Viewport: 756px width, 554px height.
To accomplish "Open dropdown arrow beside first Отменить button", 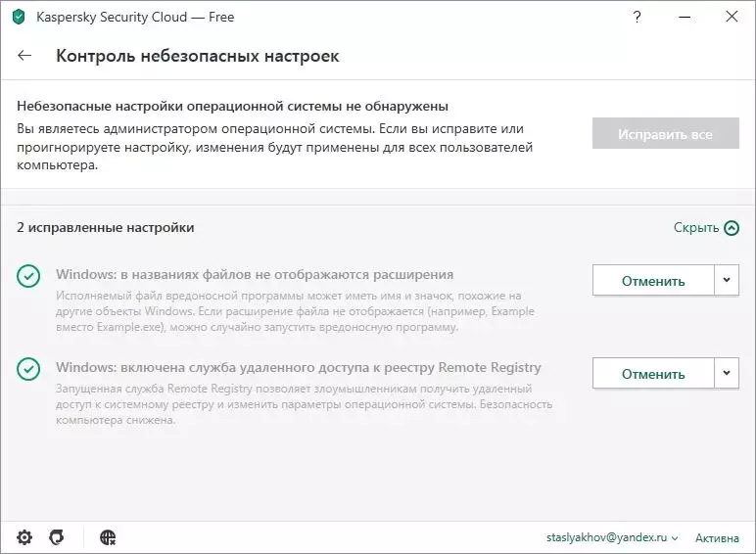I will (727, 280).
